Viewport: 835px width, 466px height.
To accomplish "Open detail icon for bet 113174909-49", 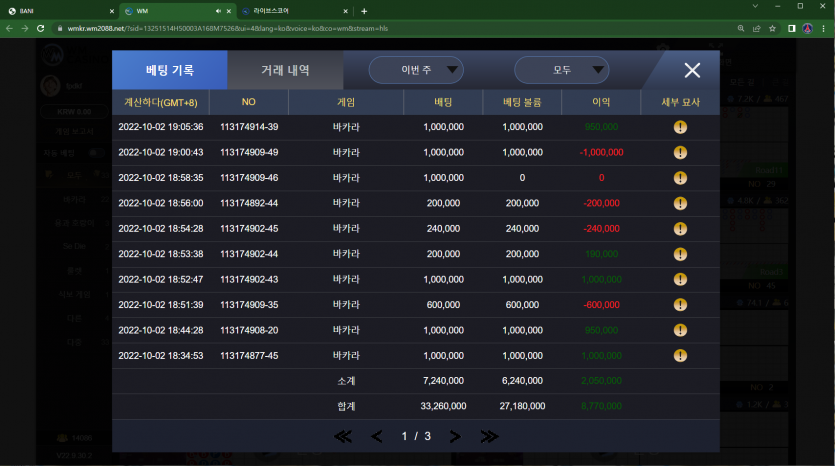I will click(680, 152).
